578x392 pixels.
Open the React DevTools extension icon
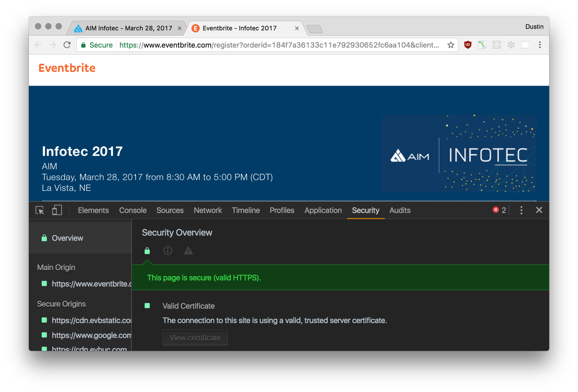(497, 45)
